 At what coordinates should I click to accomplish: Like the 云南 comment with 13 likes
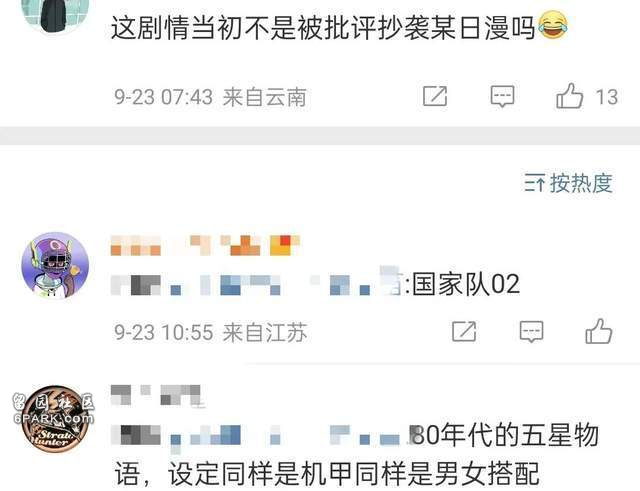tap(569, 96)
